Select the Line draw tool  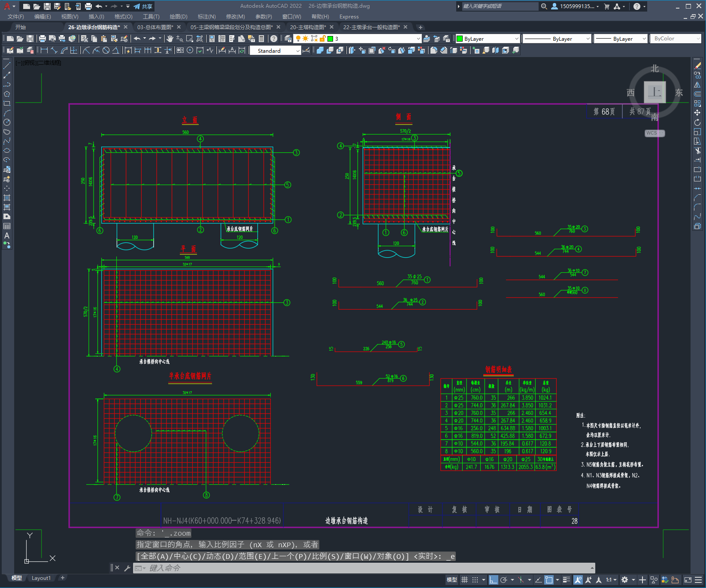point(7,66)
